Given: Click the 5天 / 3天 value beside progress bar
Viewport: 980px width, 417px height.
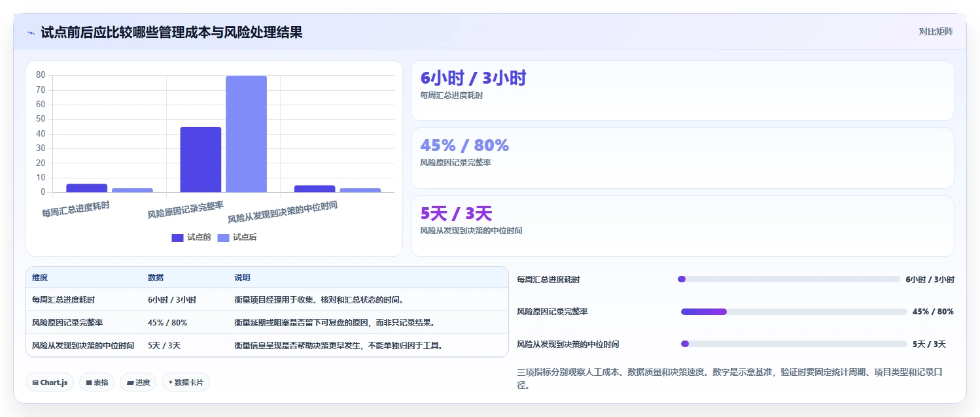Looking at the screenshot, I should pos(929,344).
